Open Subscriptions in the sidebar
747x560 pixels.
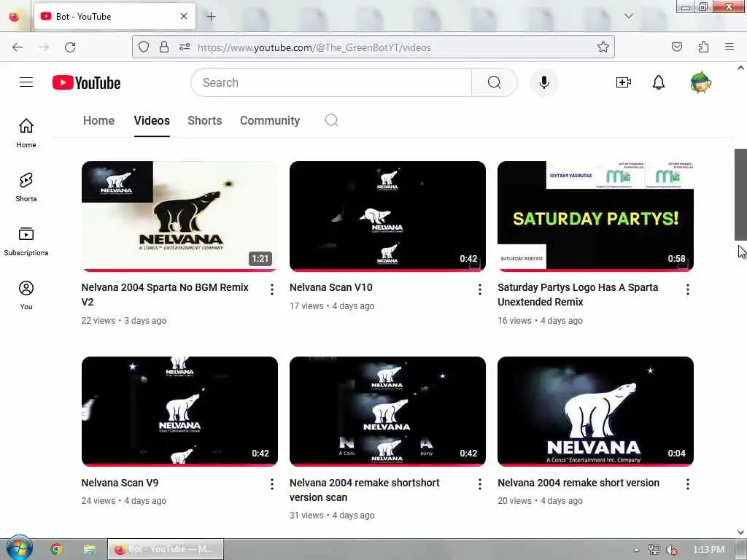pos(26,241)
